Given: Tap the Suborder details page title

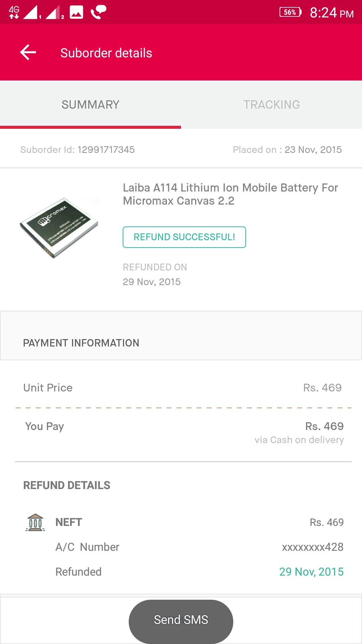Looking at the screenshot, I should pyautogui.click(x=106, y=53).
